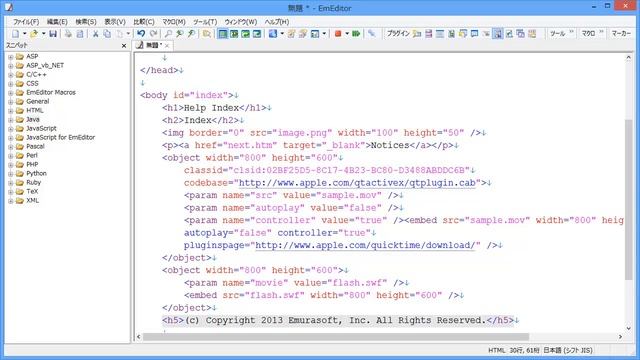Expand the HTML snippets folder

[x=11, y=111]
